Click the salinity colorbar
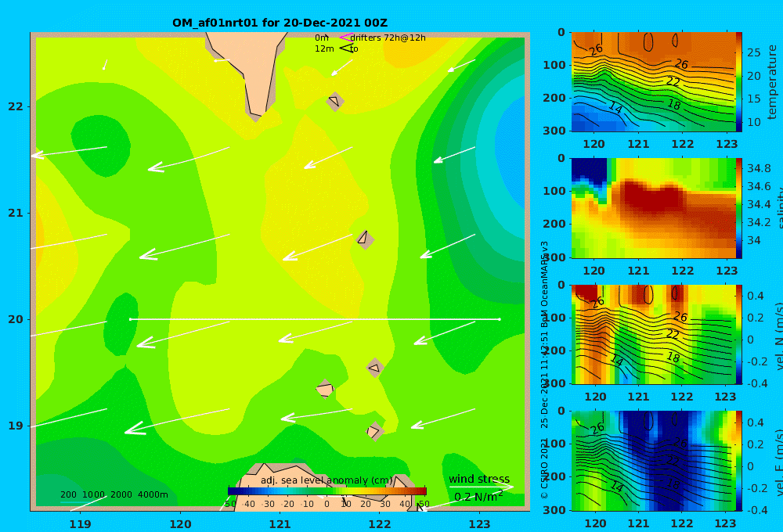783x532 pixels. [x=738, y=208]
